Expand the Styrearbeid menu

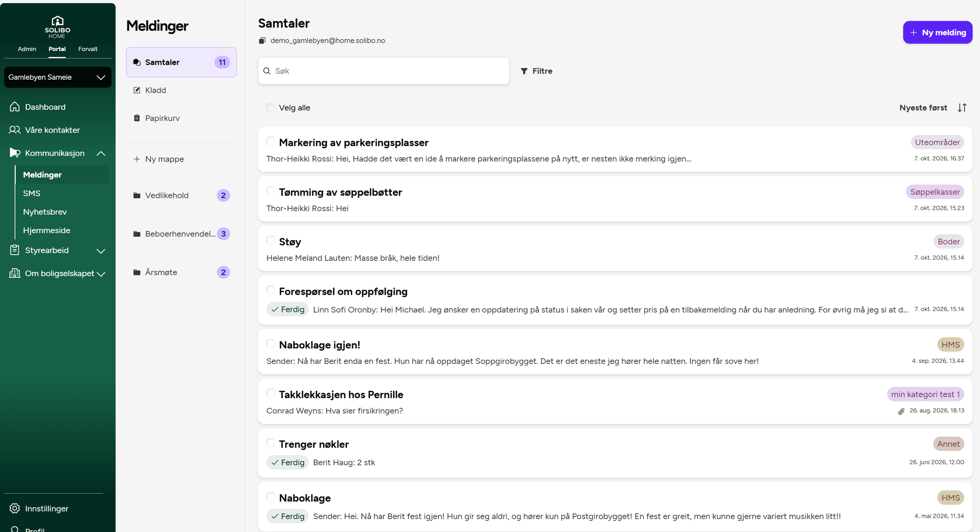click(x=101, y=251)
